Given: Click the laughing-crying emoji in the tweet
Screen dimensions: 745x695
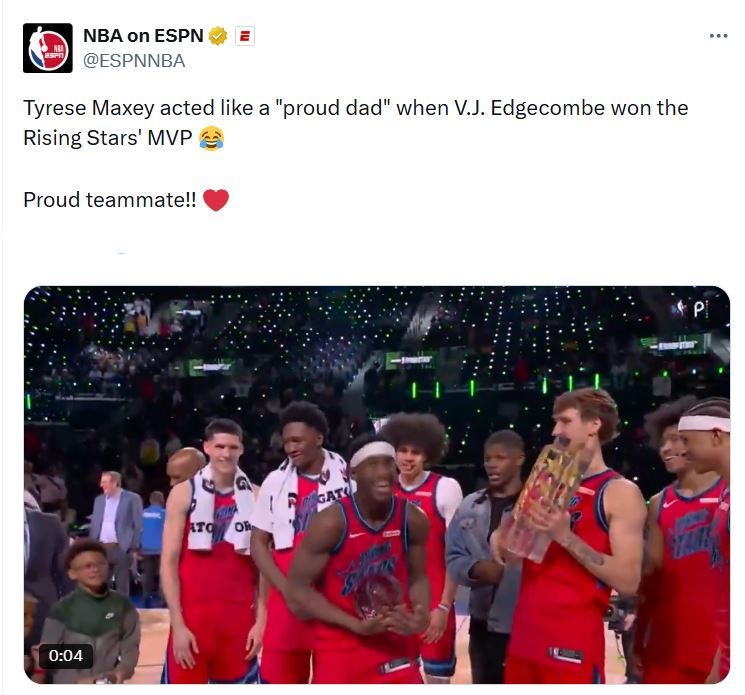Looking at the screenshot, I should [211, 139].
